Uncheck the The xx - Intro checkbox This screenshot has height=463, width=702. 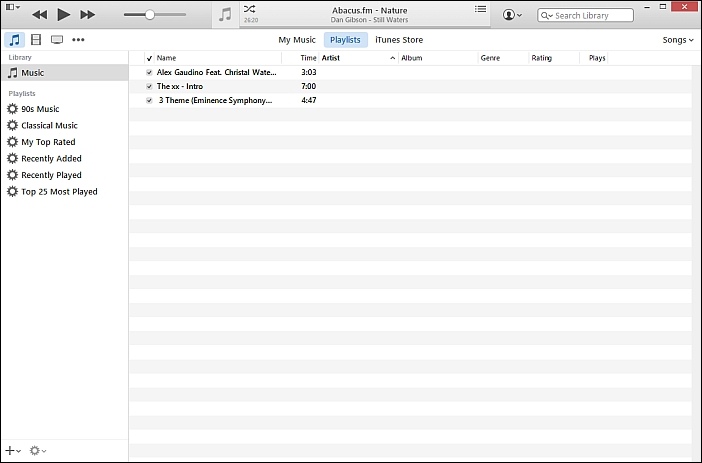149,86
